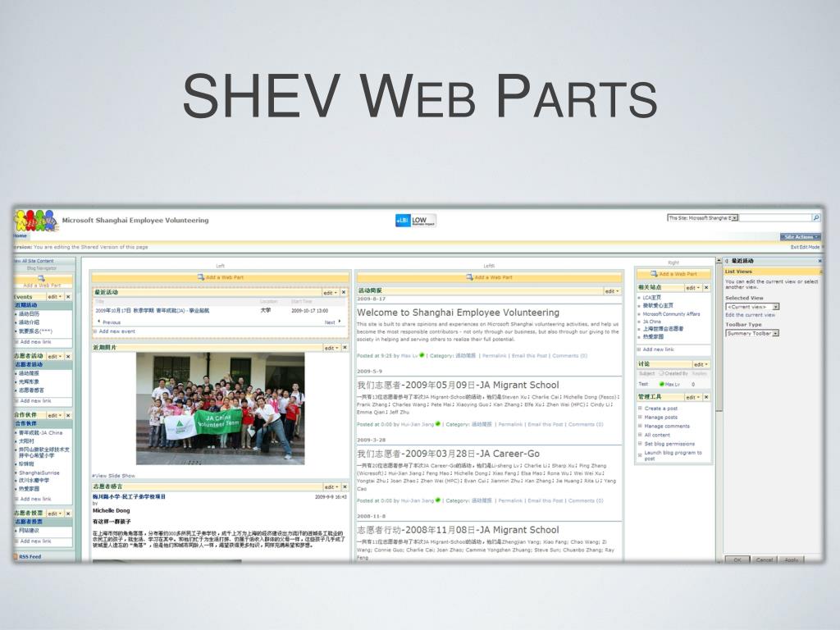Click the vertical scrollbar thumb beside tool pane
Image resolution: width=840 pixels, height=630 pixels.
719,337
